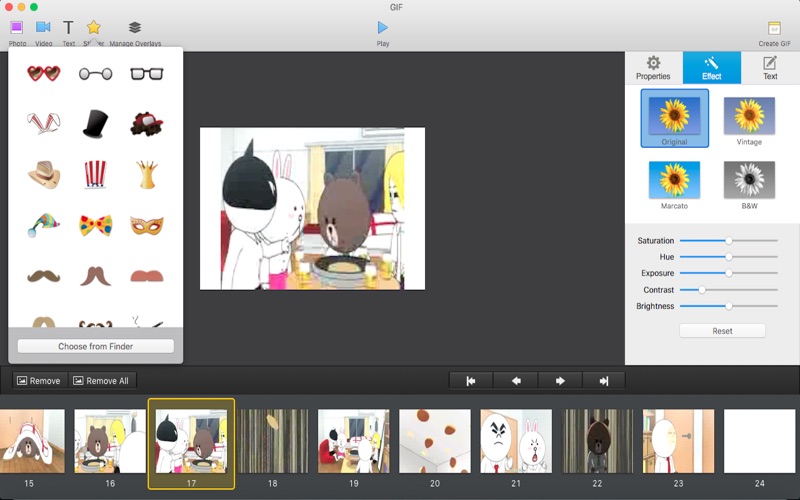The image size is (800, 500).
Task: Click the Create GIF icon
Action: point(774,28)
